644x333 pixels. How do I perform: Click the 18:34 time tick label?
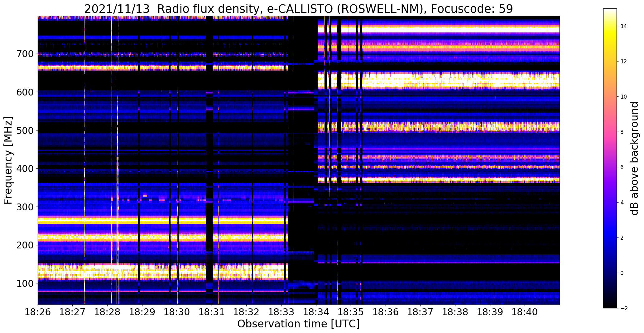click(316, 312)
